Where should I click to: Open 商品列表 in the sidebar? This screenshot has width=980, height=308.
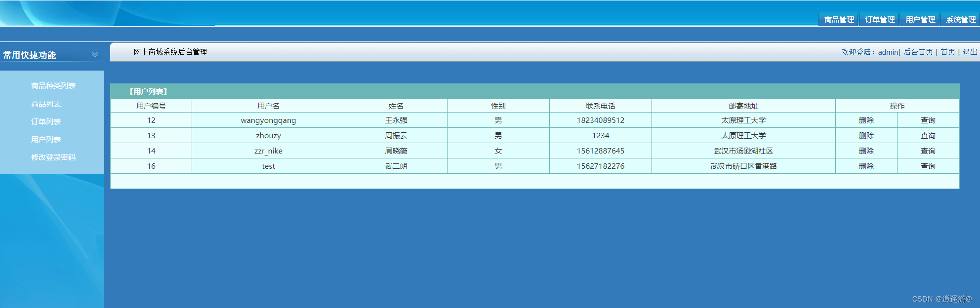coord(46,104)
